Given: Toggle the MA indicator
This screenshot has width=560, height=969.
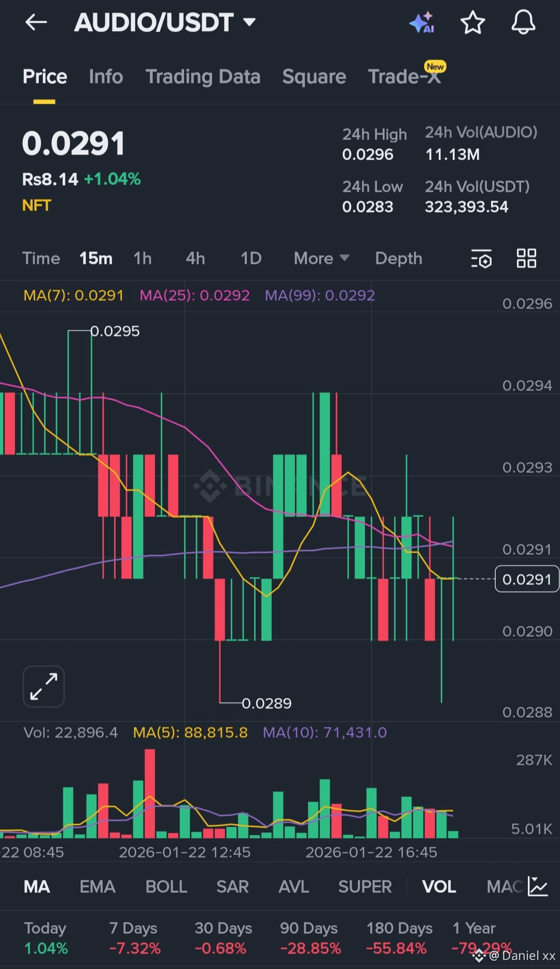Looking at the screenshot, I should click(x=37, y=887).
